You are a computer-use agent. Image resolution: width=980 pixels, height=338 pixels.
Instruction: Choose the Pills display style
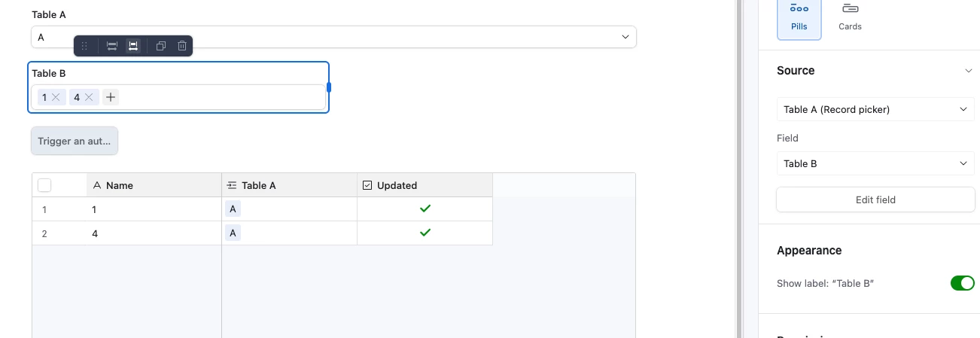point(799,18)
